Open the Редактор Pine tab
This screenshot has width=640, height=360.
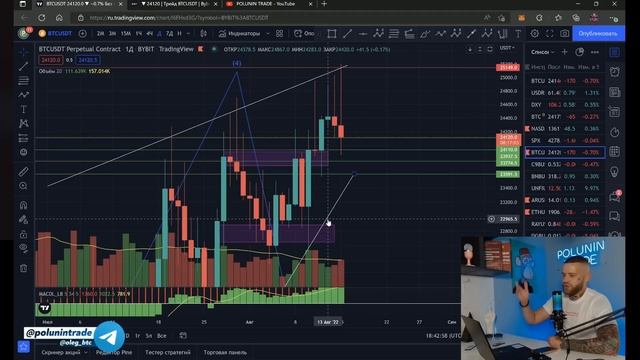(x=114, y=352)
